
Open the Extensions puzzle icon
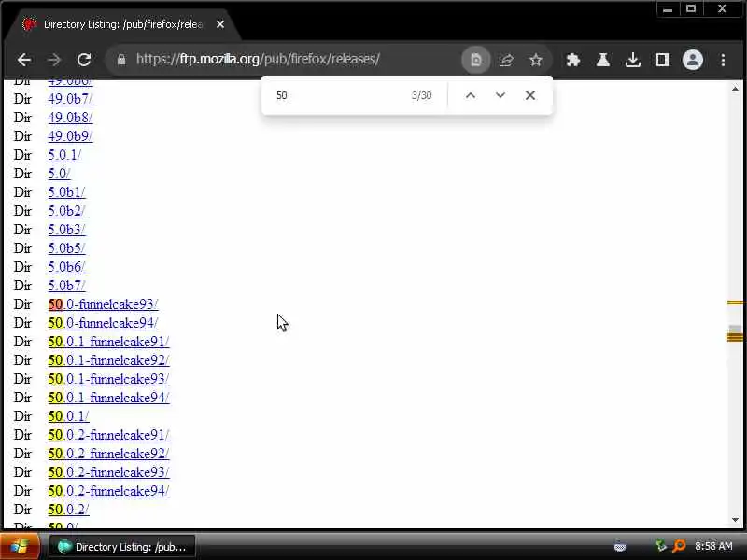(x=573, y=60)
